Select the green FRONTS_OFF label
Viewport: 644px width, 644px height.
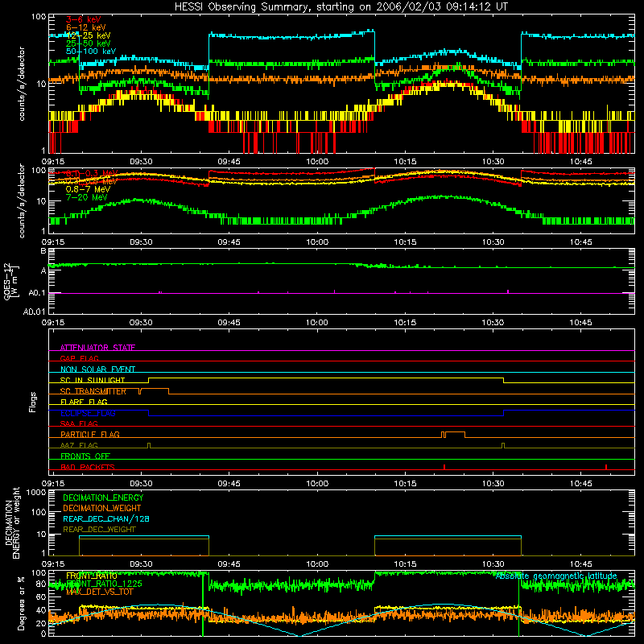[85, 456]
